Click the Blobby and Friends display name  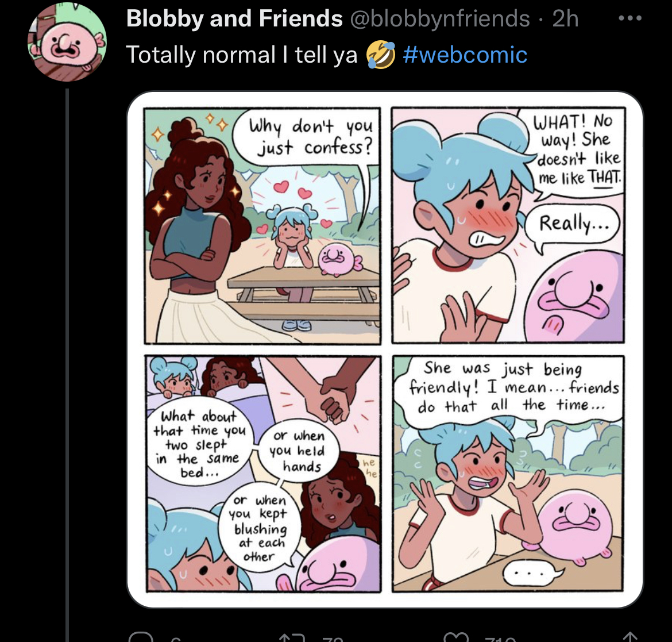click(234, 18)
